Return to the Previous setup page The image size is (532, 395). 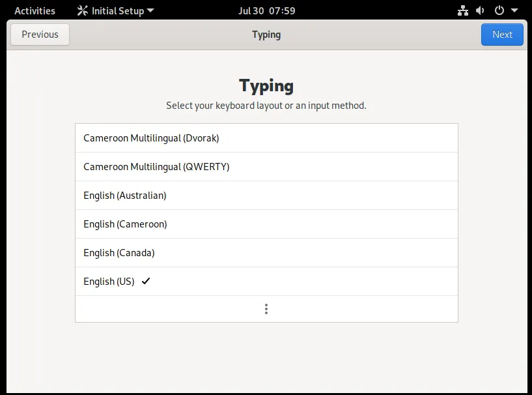coord(40,35)
